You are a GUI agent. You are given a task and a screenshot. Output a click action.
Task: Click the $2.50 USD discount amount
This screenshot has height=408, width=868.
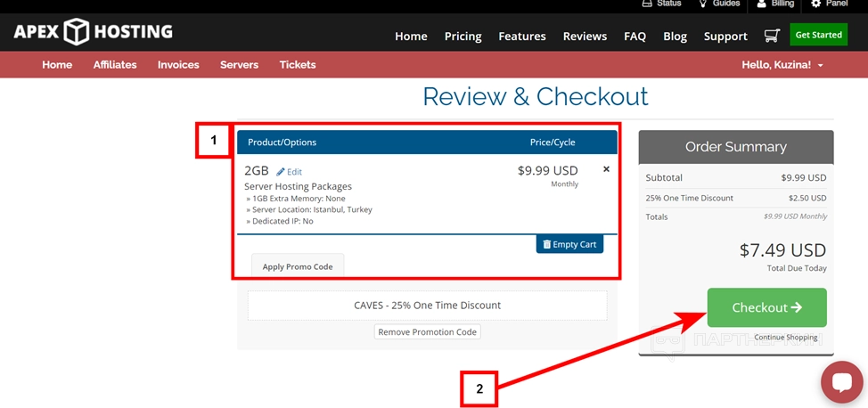(807, 198)
